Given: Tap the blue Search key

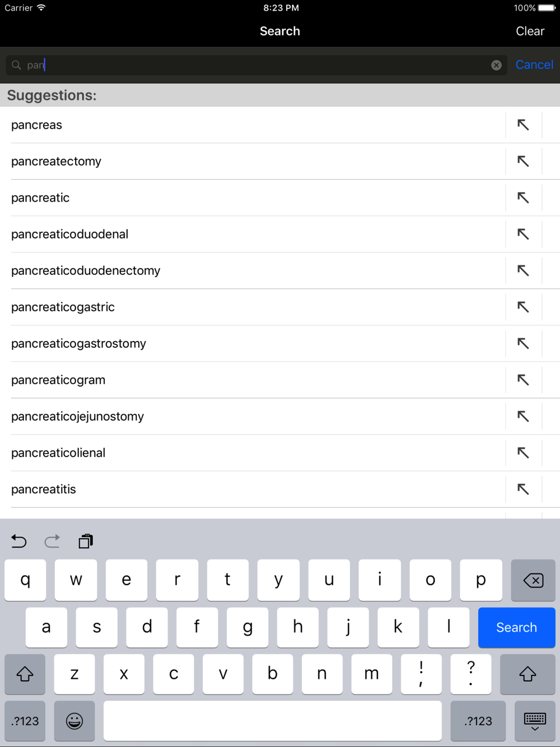Looking at the screenshot, I should (516, 627).
